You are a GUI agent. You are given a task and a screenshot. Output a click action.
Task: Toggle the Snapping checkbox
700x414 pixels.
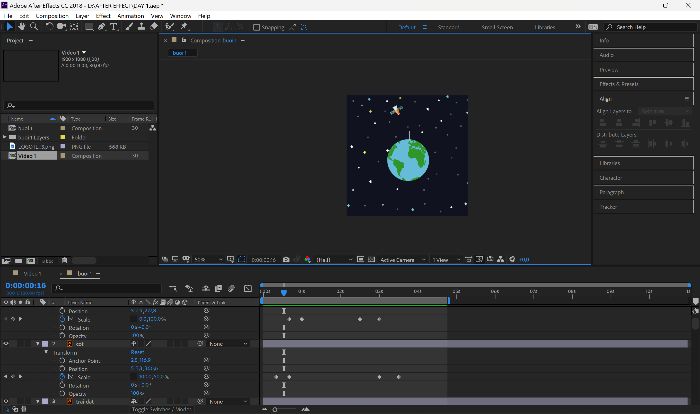pyautogui.click(x=256, y=27)
